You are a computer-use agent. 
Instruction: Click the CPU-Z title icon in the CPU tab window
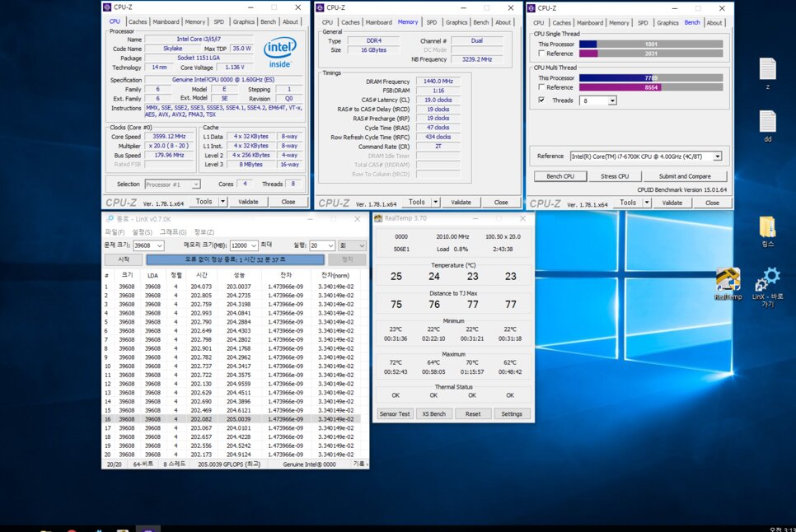[107, 7]
